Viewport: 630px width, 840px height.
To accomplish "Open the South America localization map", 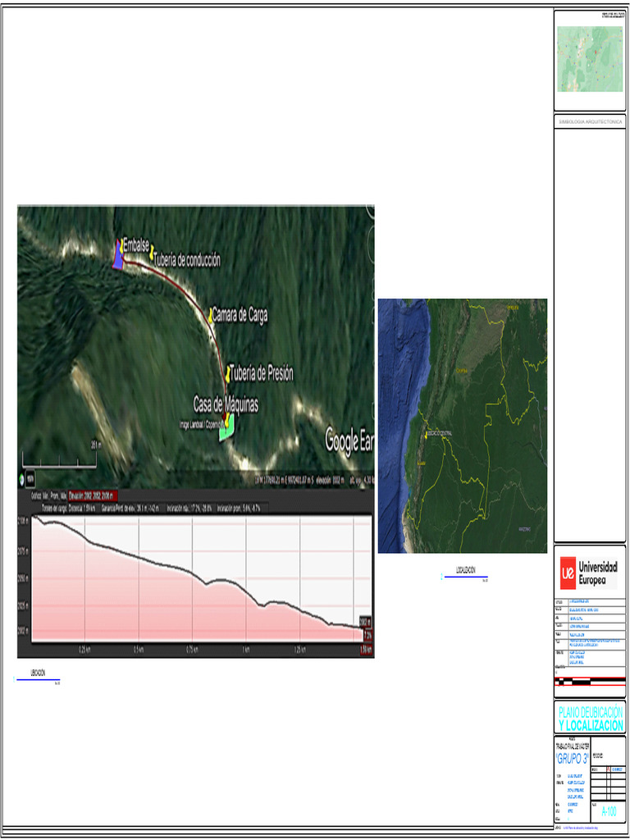I will point(462,425).
